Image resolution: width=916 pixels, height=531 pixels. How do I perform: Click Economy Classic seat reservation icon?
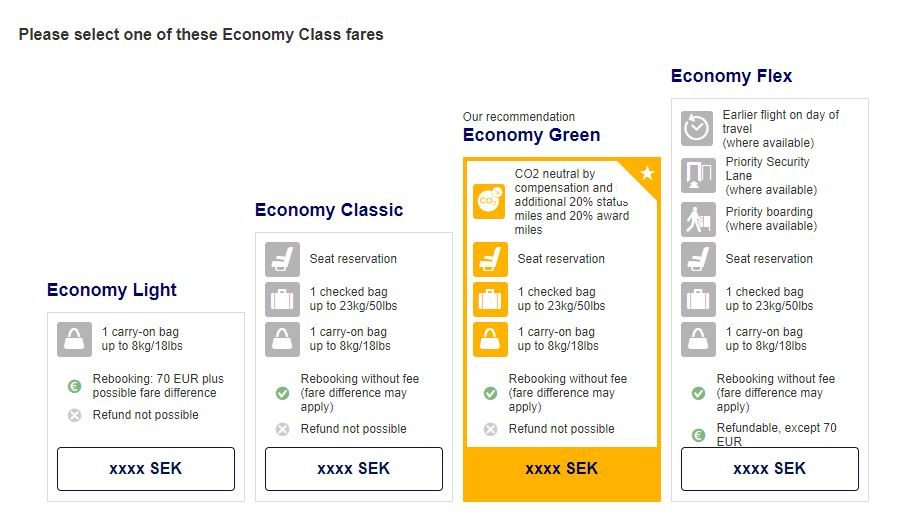click(x=282, y=259)
